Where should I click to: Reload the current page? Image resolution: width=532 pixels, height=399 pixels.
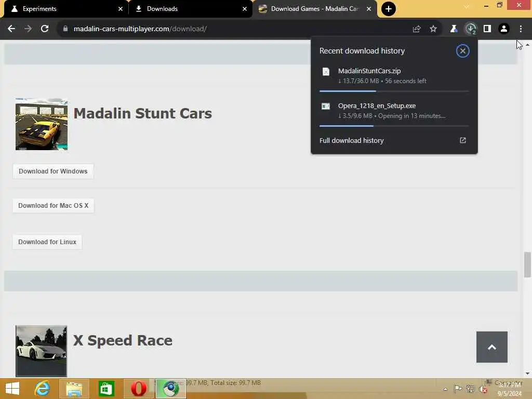(x=45, y=29)
